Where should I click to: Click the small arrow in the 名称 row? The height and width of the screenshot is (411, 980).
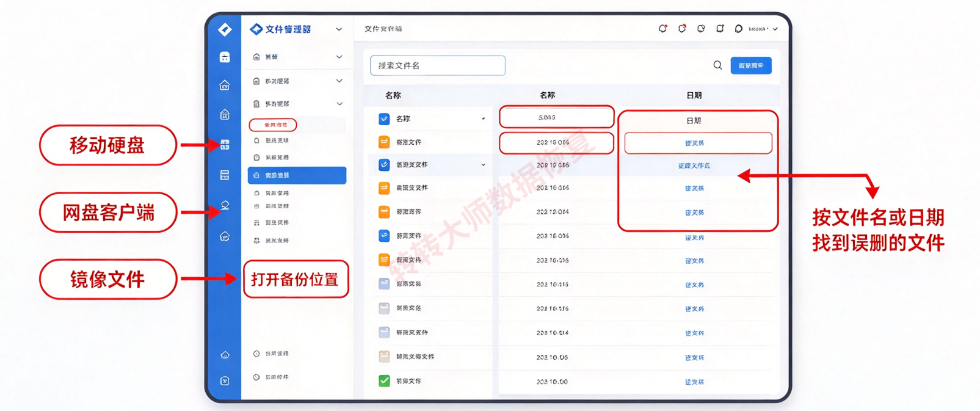pyautogui.click(x=483, y=118)
